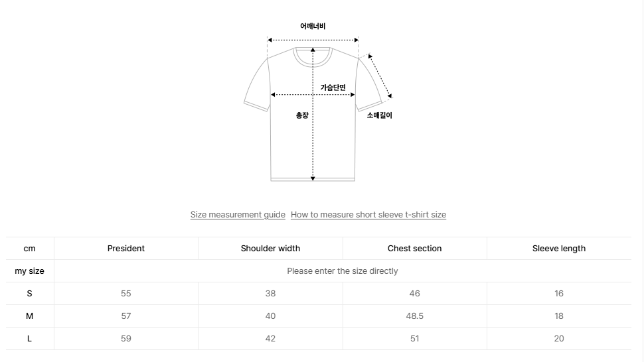
Task: Click the Shoulder width column header
Action: click(x=270, y=249)
